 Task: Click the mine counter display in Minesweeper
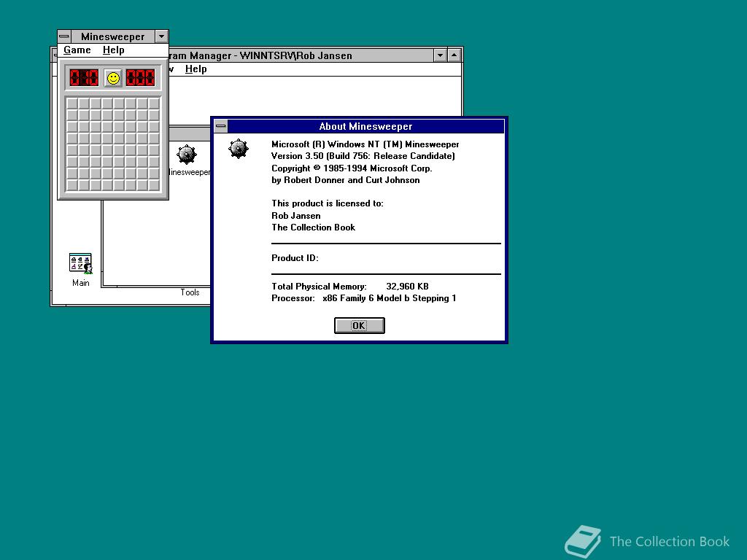[84, 77]
